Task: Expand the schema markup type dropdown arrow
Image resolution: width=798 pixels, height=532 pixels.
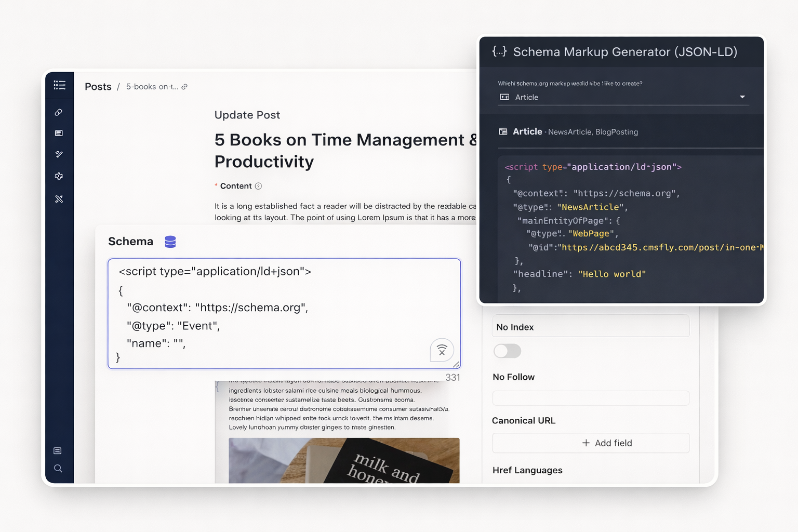Action: (x=742, y=97)
